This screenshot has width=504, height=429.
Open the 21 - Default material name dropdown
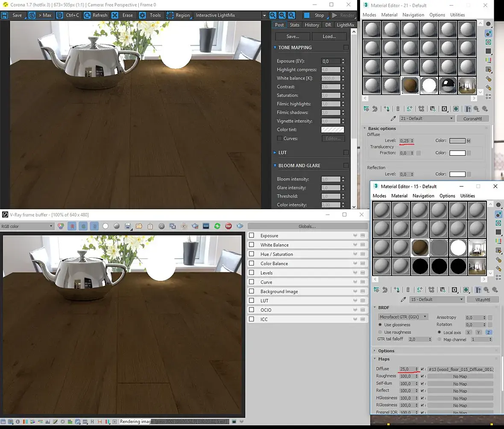point(426,119)
